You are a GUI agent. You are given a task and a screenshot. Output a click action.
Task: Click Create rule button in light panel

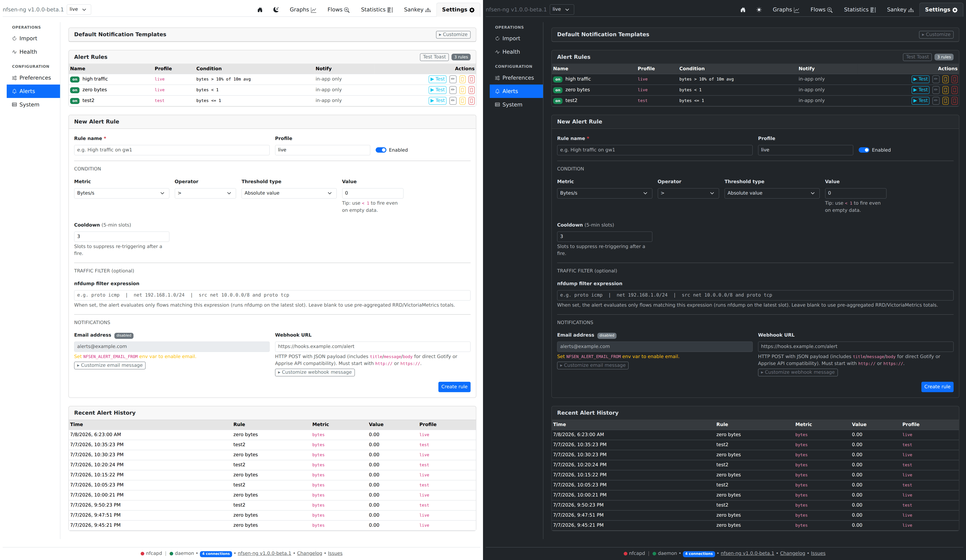pos(454,387)
